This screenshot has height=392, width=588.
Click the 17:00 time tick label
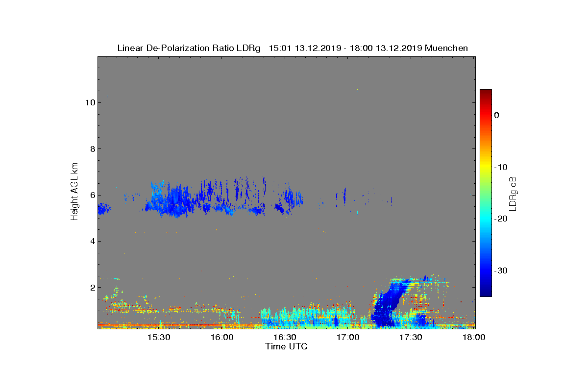348,337
